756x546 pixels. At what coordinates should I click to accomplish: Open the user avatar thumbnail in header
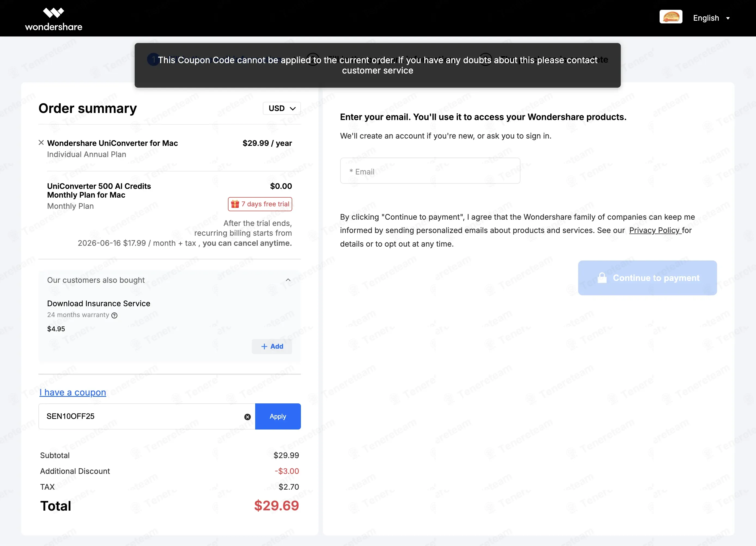click(671, 17)
